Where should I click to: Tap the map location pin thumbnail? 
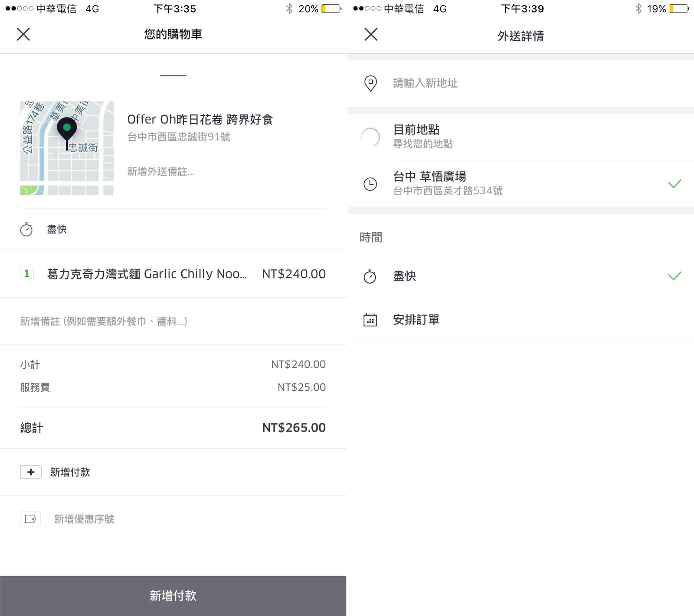click(x=67, y=148)
